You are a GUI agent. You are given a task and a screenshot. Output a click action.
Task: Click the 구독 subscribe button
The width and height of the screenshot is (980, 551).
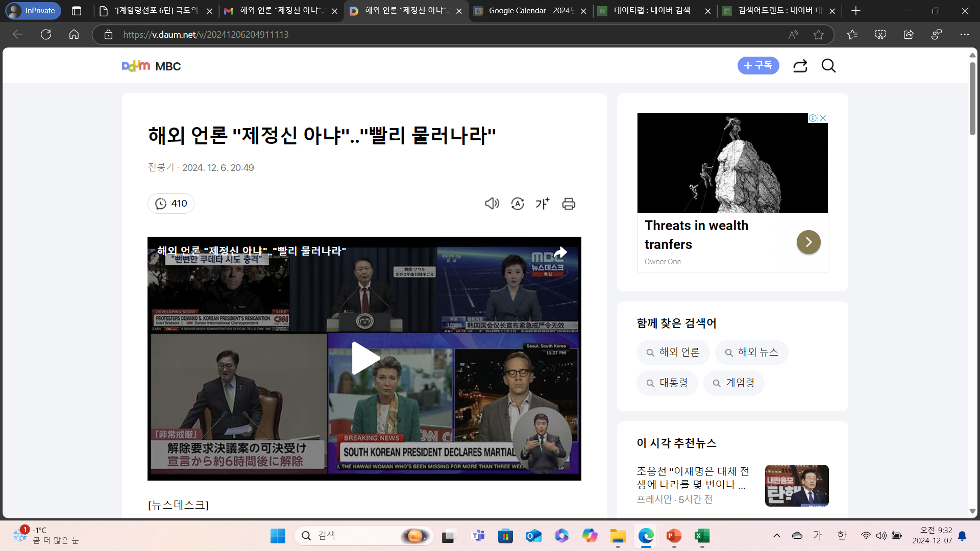tap(758, 66)
